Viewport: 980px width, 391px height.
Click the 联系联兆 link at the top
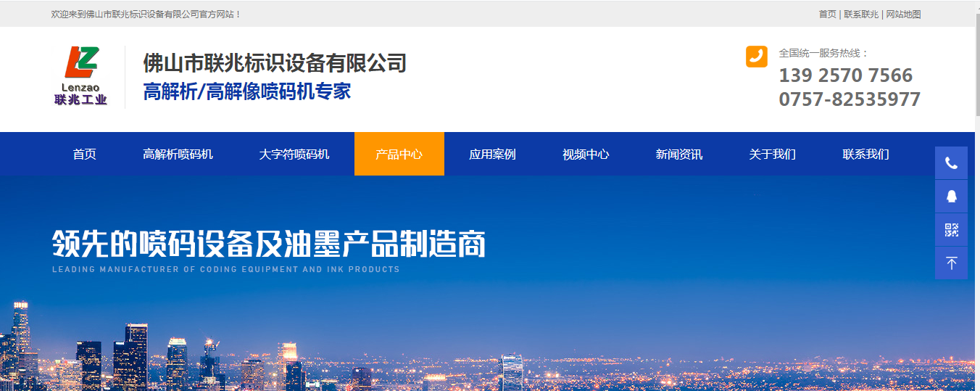[860, 15]
